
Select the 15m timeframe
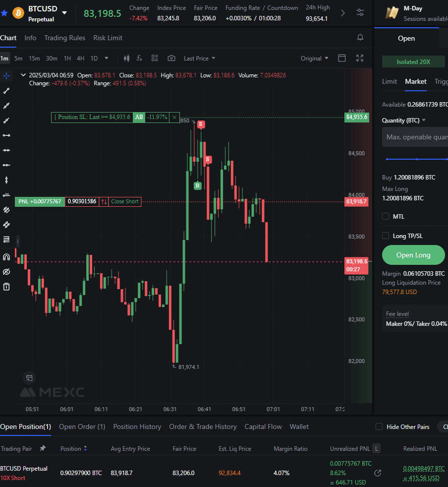[x=34, y=59]
